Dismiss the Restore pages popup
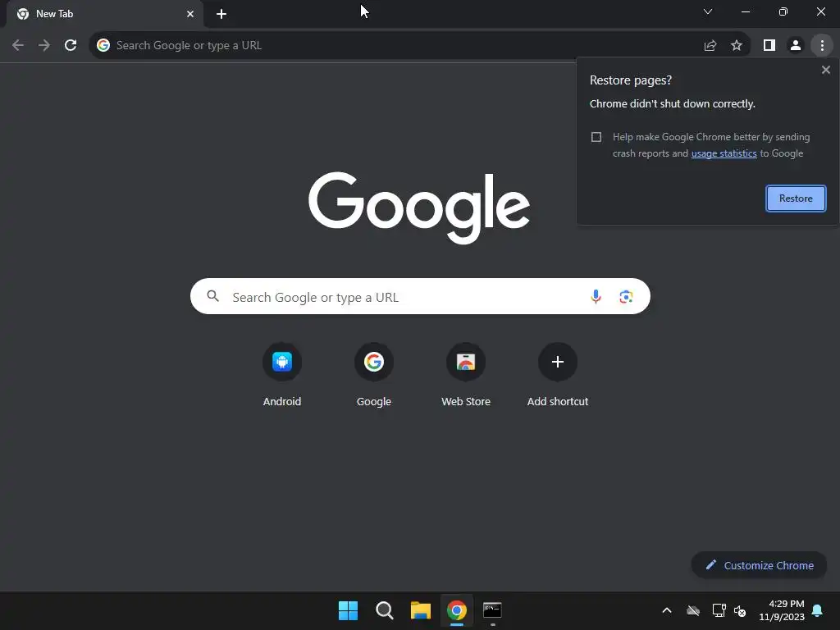The width and height of the screenshot is (840, 630). coord(825,70)
